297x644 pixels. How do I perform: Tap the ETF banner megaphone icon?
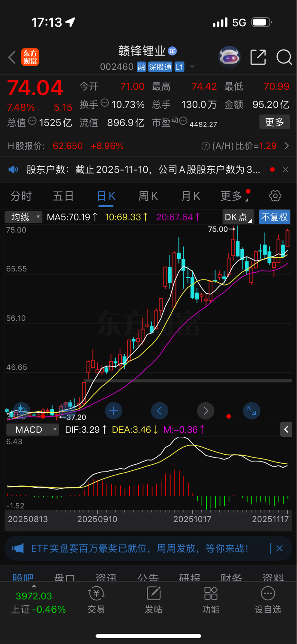click(x=18, y=548)
